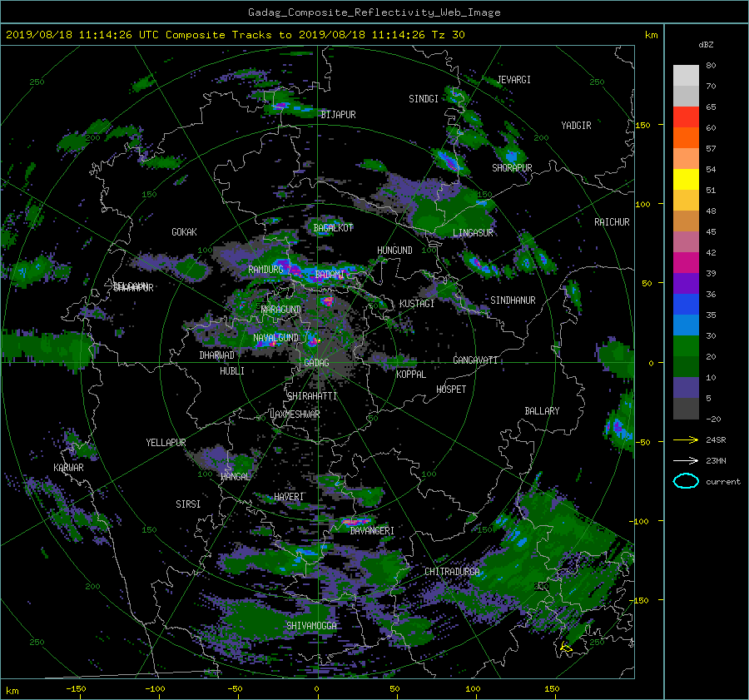Click the HANGAL city label

point(235,477)
